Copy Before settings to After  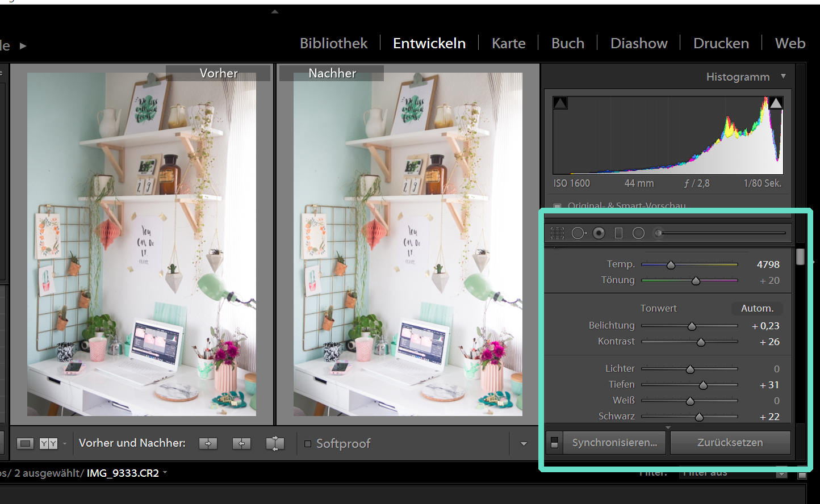(x=208, y=444)
